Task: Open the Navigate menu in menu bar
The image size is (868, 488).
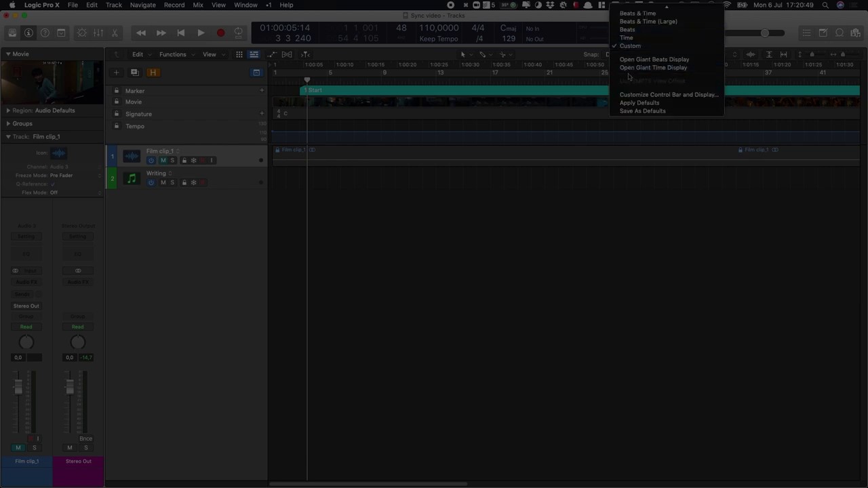Action: tap(142, 5)
